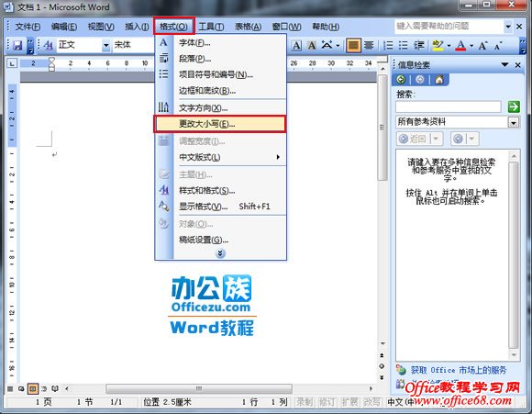Screen dimensions: 532x414
Task: Choose 段落(P)... from the Format menu
Action: [220, 59]
